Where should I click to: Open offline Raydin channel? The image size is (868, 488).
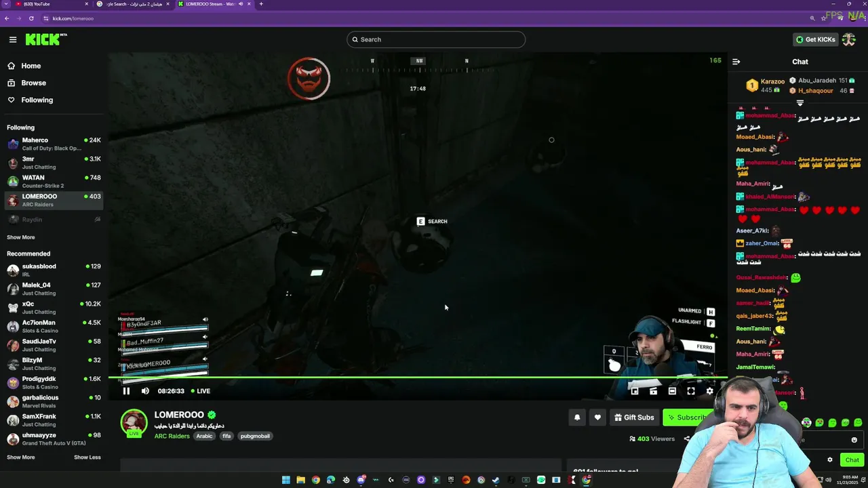coord(54,220)
